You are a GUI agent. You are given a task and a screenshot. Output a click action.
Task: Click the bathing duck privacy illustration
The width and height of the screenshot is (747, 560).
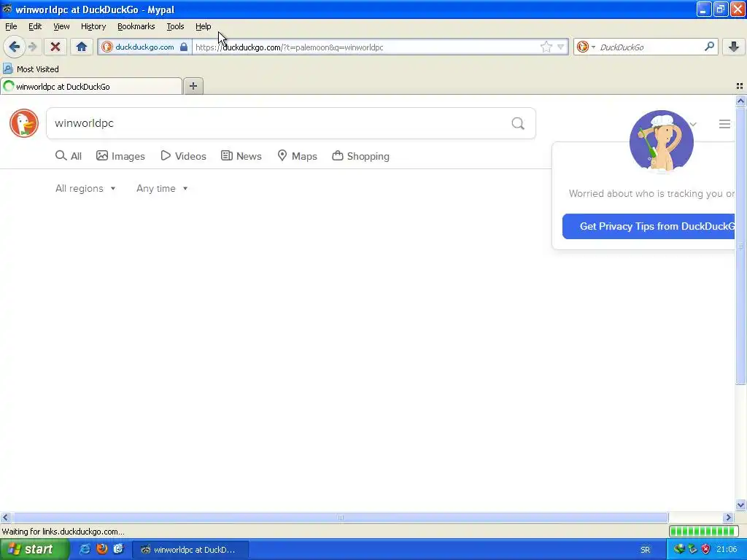661,141
